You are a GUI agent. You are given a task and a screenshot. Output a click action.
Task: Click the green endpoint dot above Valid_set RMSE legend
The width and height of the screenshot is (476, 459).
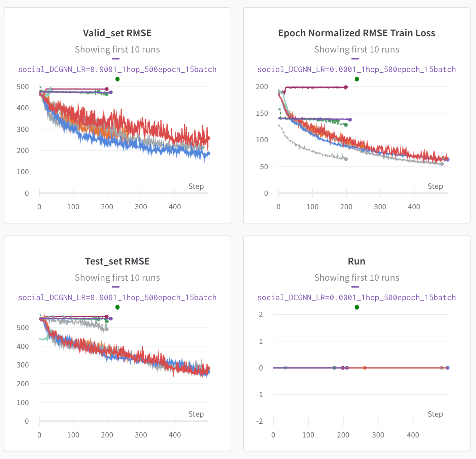coord(117,79)
